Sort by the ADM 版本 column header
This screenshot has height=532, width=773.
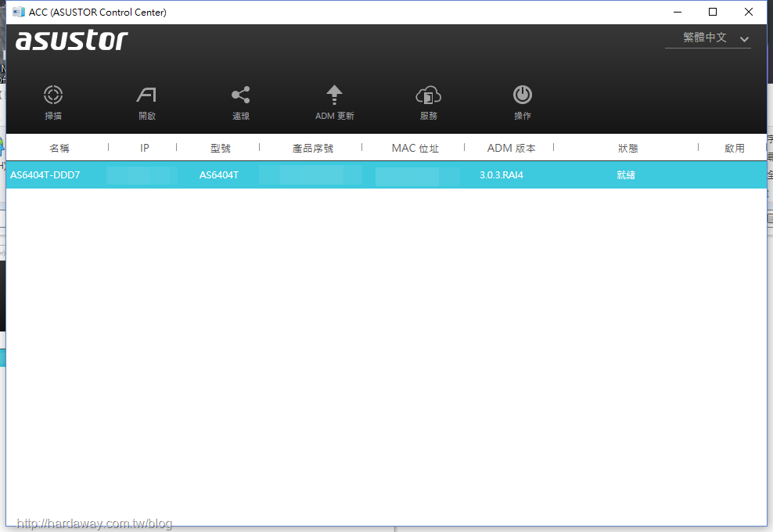click(x=511, y=148)
